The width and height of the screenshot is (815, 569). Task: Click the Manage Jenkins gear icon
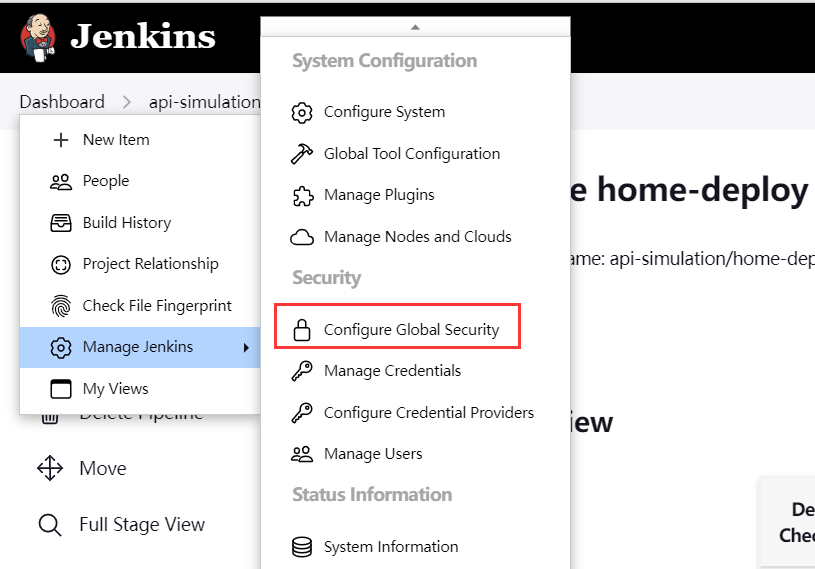61,347
